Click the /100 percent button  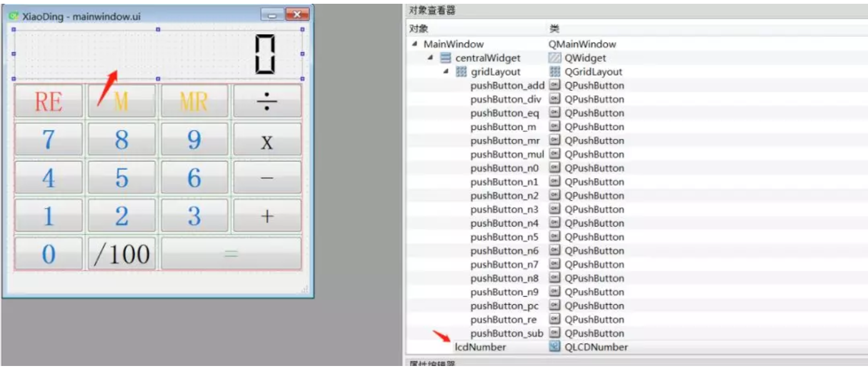(121, 253)
